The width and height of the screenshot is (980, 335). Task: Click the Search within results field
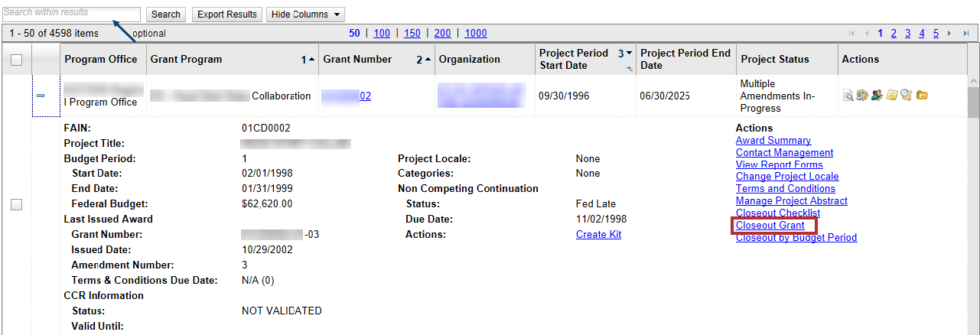[71, 14]
